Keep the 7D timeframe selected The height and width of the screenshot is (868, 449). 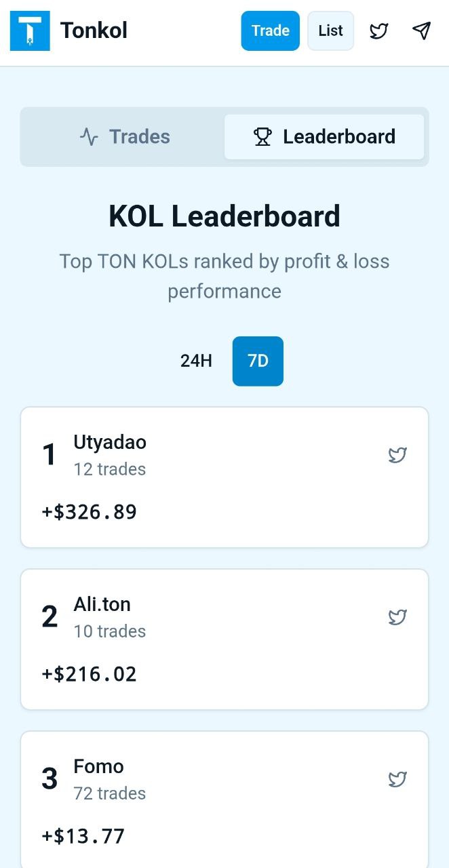tap(258, 361)
